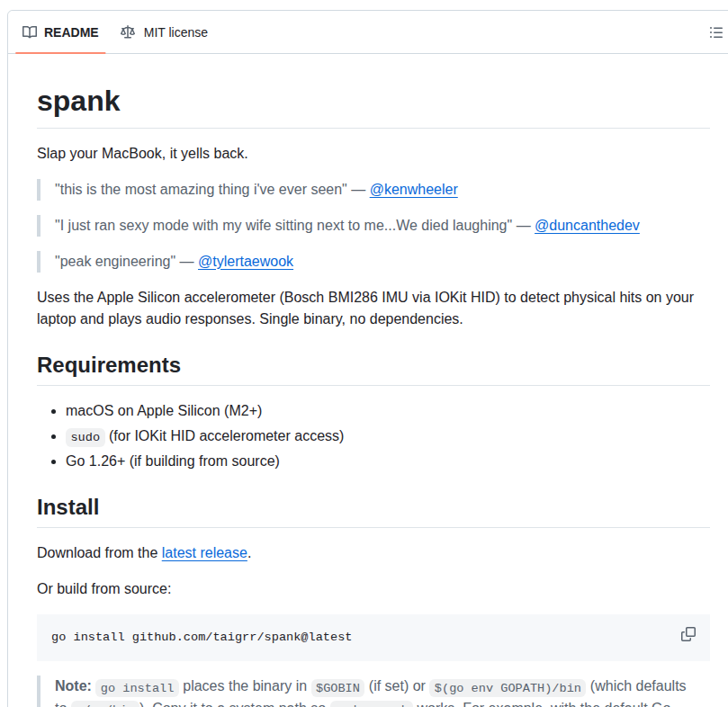Viewport: 728px width, 707px height.
Task: Copy the go install command
Action: coord(688,634)
